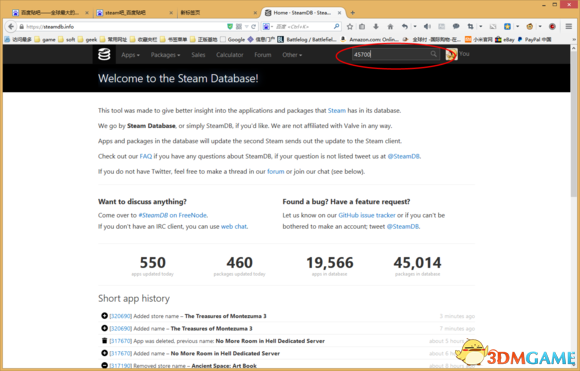Viewport: 580px width, 371px height.
Task: Click the undo arrow toolbar icon
Action: [x=405, y=26]
